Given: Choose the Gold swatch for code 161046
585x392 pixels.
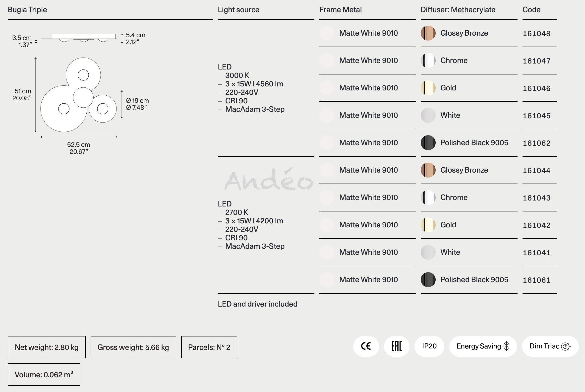Looking at the screenshot, I should 428,88.
